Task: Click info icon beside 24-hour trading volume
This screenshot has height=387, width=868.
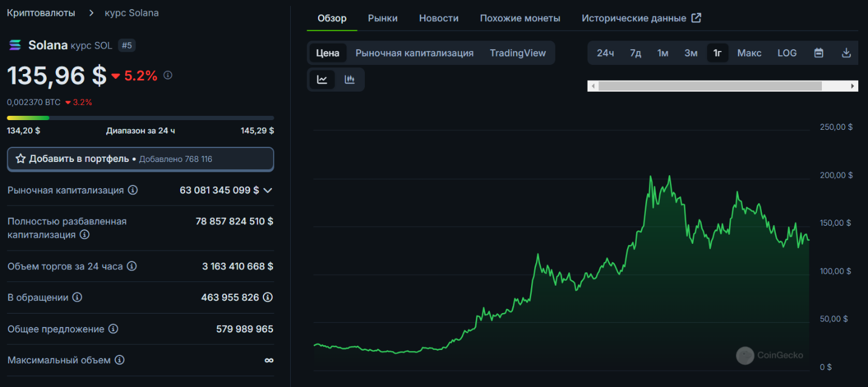Action: click(x=132, y=266)
